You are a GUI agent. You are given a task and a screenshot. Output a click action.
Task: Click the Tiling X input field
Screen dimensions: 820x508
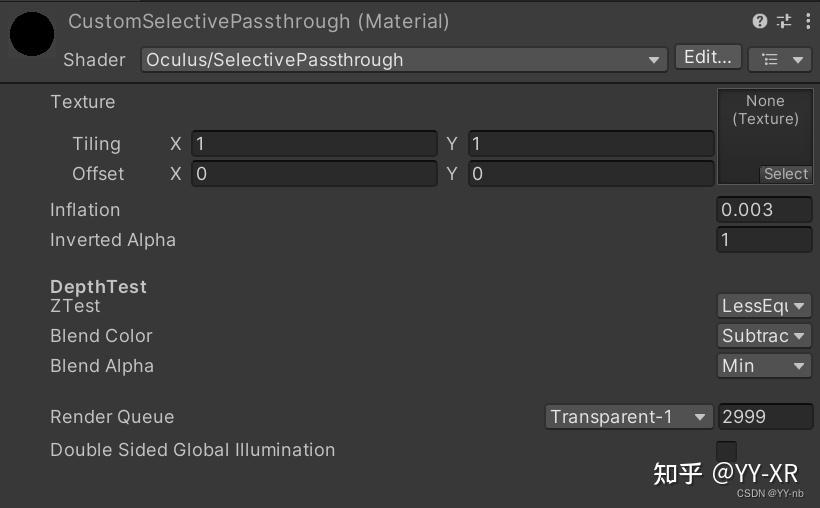pyautogui.click(x=314, y=144)
